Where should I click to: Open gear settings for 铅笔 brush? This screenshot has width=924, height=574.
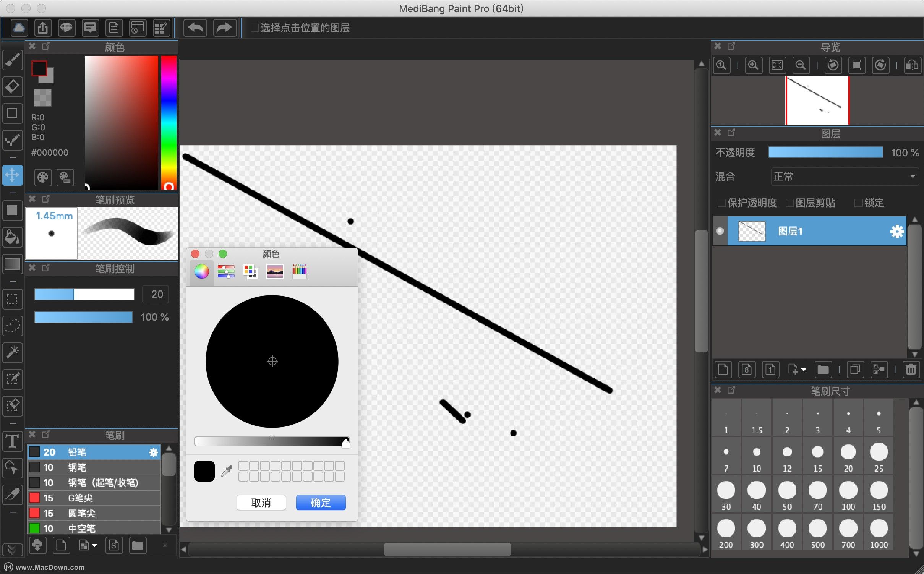(154, 452)
